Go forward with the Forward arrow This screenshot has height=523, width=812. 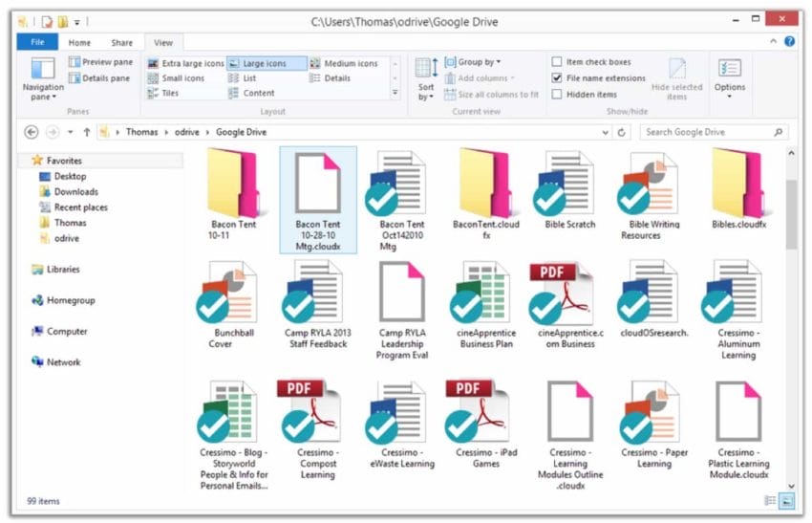[53, 132]
